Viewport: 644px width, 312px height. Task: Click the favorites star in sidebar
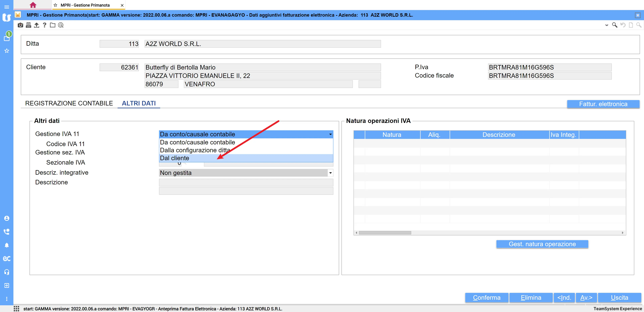[x=7, y=51]
